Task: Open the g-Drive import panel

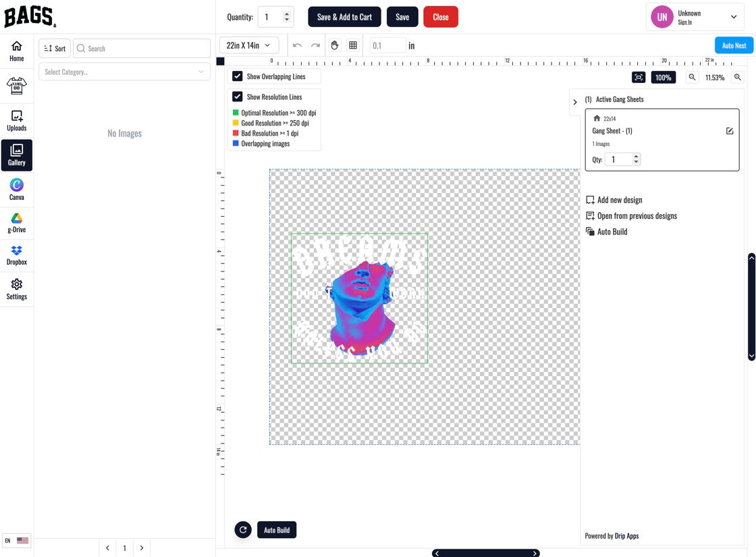Action: 17,223
